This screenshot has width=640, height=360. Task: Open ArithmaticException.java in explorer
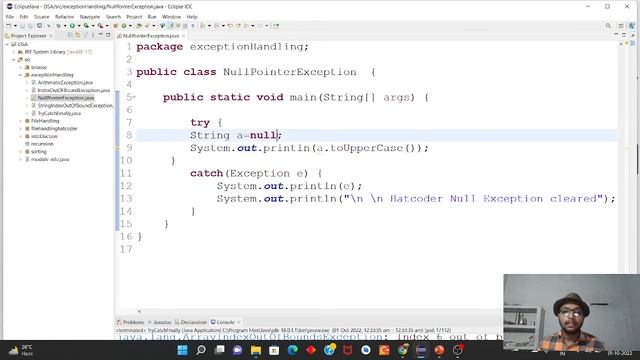coord(62,82)
